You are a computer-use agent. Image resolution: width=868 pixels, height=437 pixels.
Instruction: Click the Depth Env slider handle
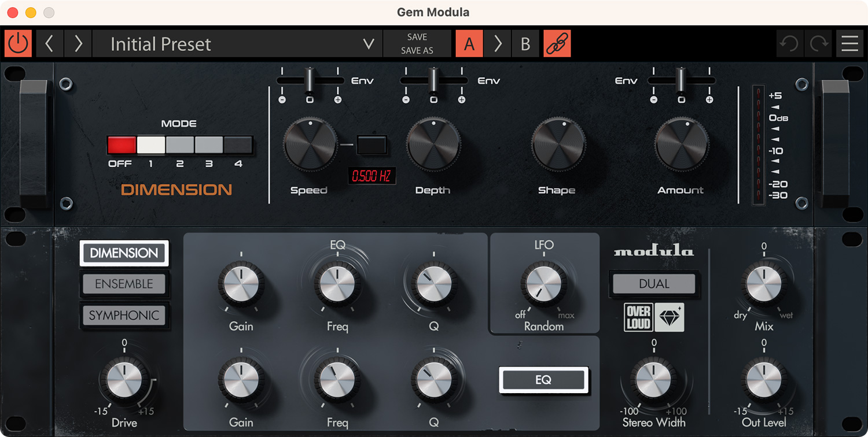pos(433,80)
